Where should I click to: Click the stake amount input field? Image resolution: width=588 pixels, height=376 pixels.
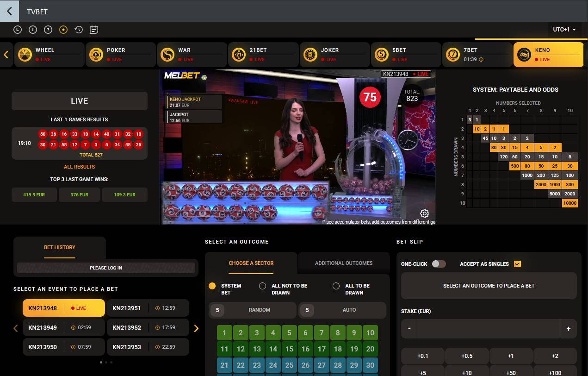click(489, 329)
